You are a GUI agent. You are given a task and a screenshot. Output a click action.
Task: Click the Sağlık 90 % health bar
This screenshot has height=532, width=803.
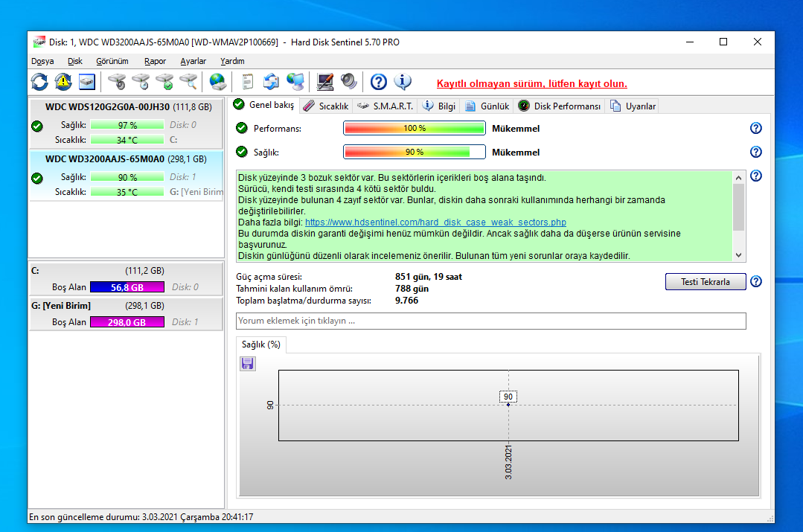pyautogui.click(x=414, y=152)
